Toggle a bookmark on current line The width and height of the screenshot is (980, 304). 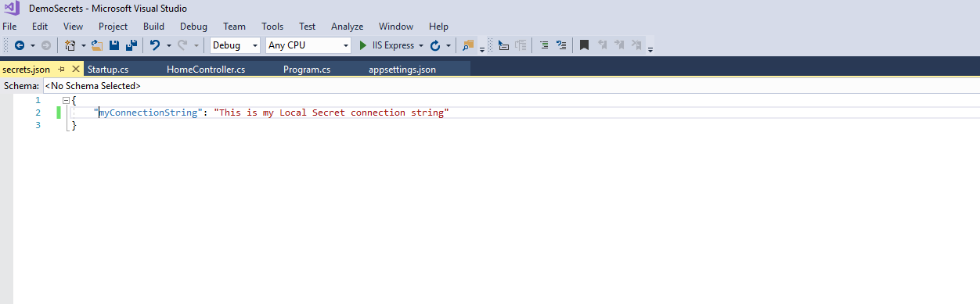pos(584,45)
